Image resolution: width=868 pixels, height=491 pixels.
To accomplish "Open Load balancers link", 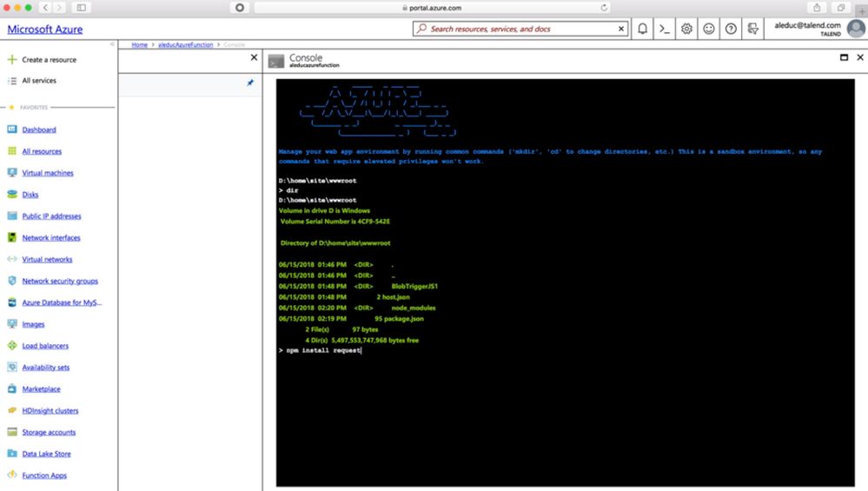I will (45, 345).
